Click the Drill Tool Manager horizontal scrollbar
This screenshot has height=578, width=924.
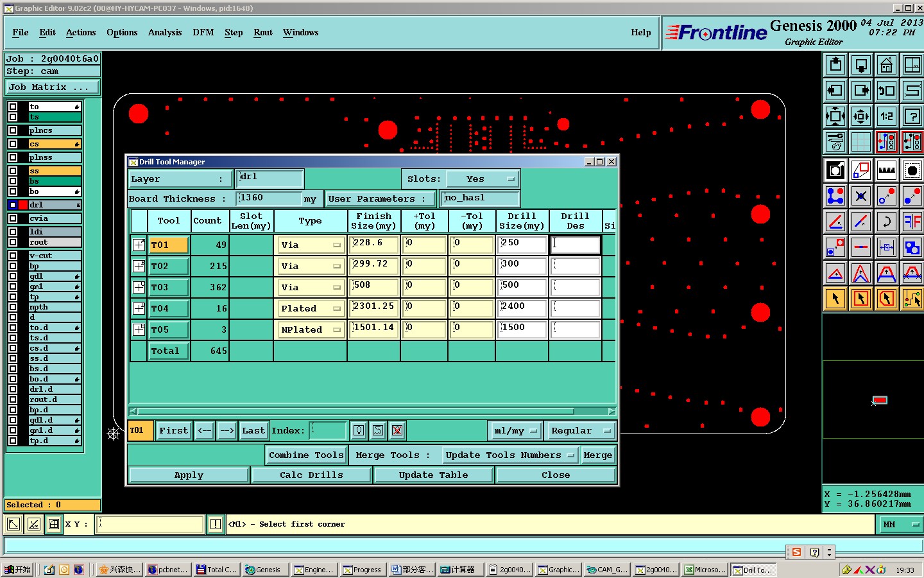pyautogui.click(x=372, y=411)
